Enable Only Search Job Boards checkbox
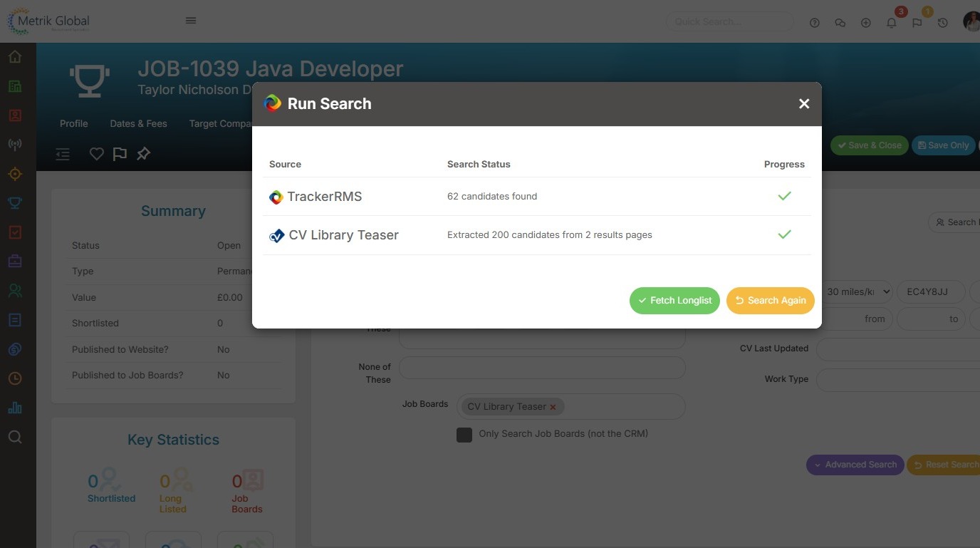 (x=464, y=435)
